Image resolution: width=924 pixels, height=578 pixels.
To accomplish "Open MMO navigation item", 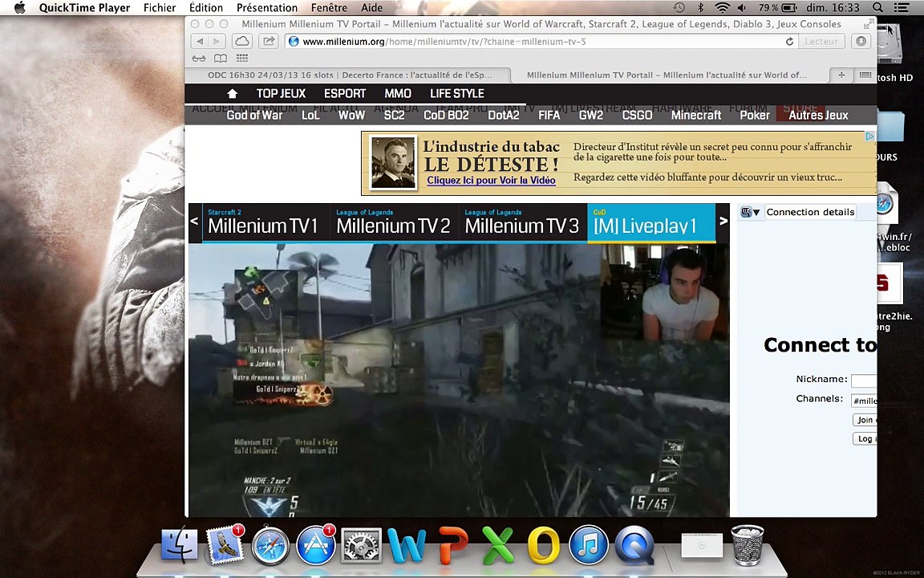I will [398, 94].
